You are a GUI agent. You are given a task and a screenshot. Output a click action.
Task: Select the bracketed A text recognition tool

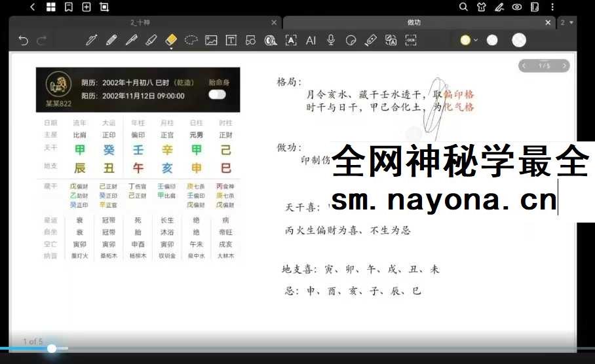[291, 40]
